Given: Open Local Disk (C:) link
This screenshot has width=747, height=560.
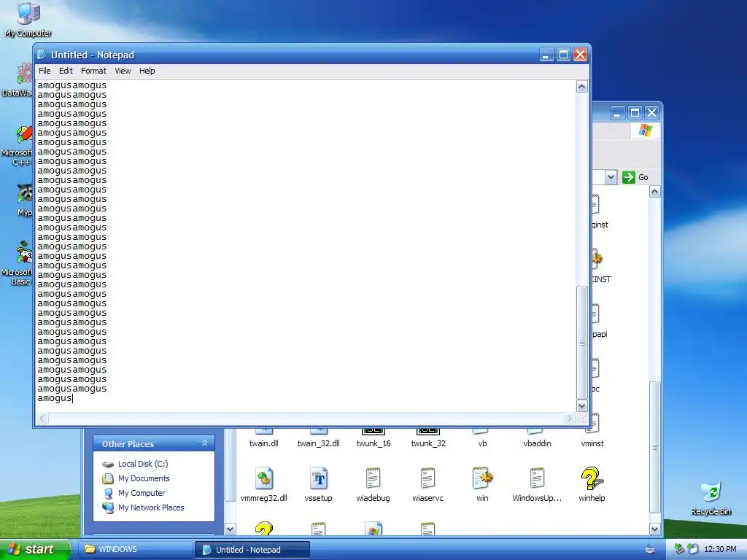Looking at the screenshot, I should point(143,464).
